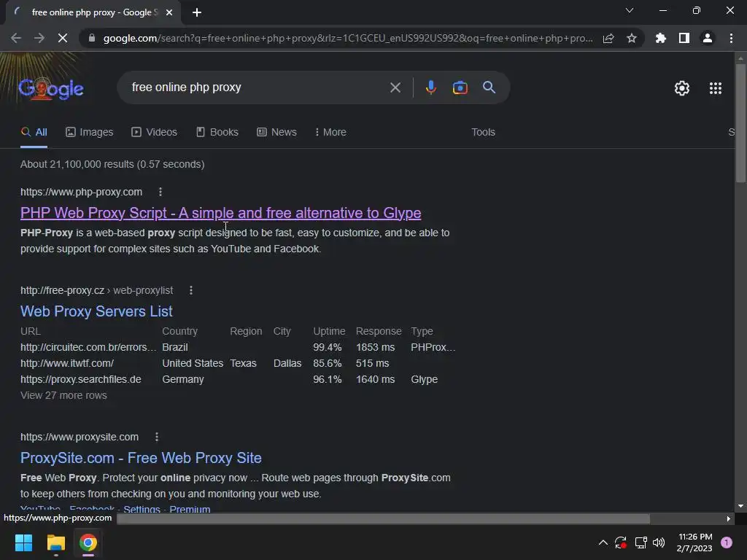This screenshot has height=560, width=747.
Task: Click the Address bar URL text
Action: 348,38
